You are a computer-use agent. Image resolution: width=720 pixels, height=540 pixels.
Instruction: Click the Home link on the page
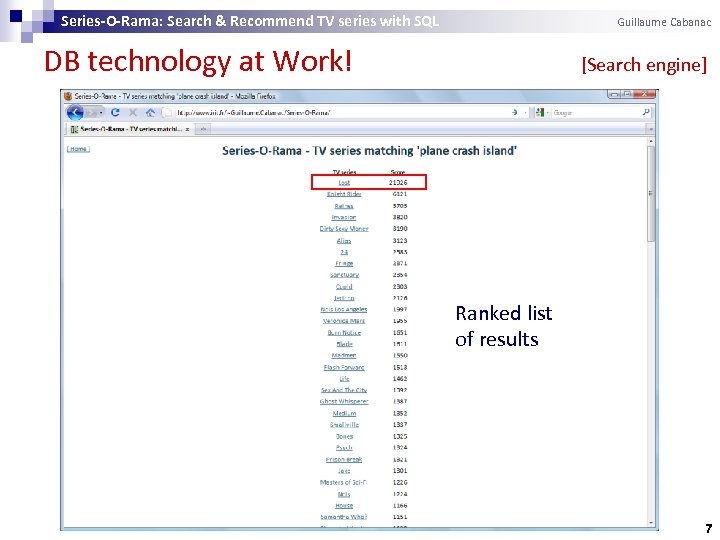(79, 149)
